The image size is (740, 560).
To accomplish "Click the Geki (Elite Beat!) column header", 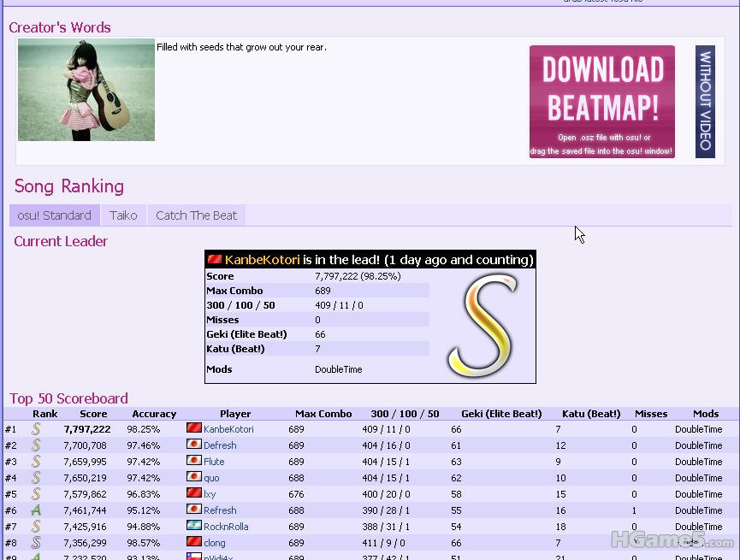I will coord(501,414).
